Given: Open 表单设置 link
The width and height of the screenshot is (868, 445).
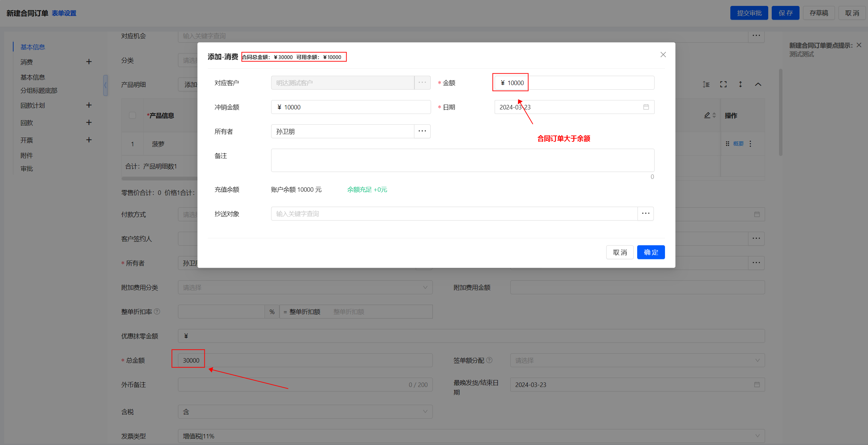Looking at the screenshot, I should (x=64, y=13).
